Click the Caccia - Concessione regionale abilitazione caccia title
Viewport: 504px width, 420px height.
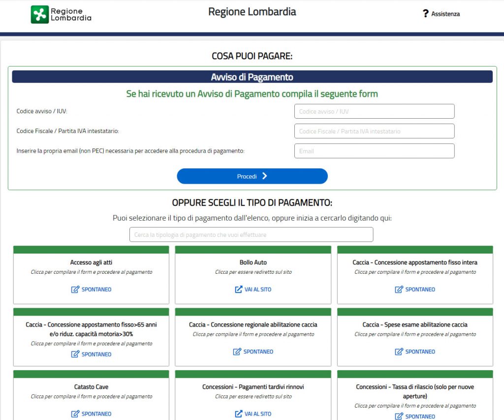tap(253, 324)
